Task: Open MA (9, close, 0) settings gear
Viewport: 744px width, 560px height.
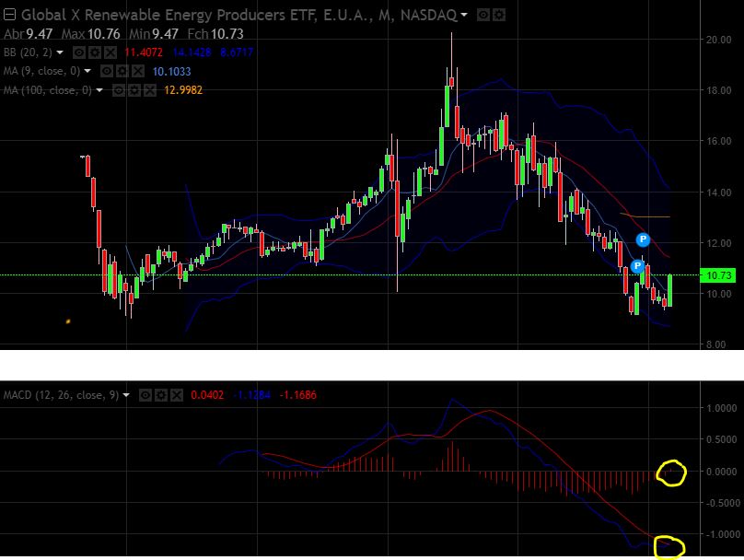Action: pos(122,71)
